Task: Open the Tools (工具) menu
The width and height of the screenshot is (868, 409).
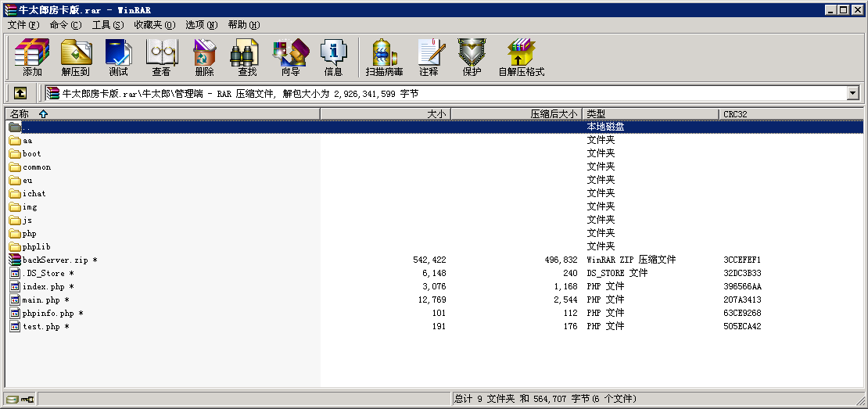Action: [x=107, y=25]
